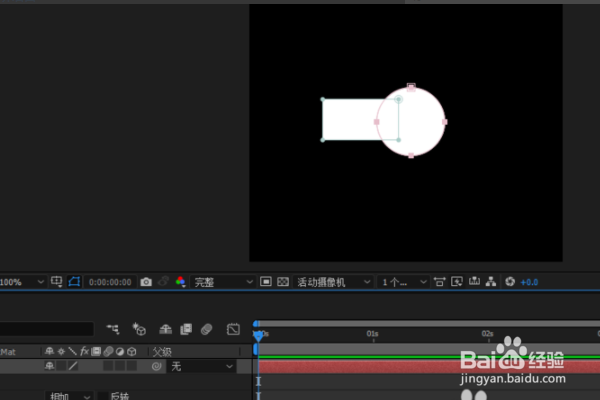Screen dimensions: 600x400
Task: Open the RGB channel and color management icon
Action: pyautogui.click(x=180, y=282)
